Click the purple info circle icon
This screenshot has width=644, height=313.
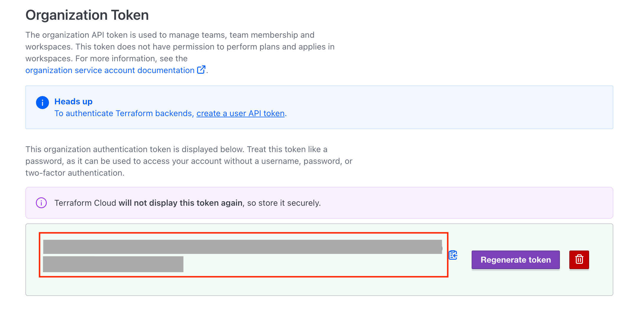[41, 203]
